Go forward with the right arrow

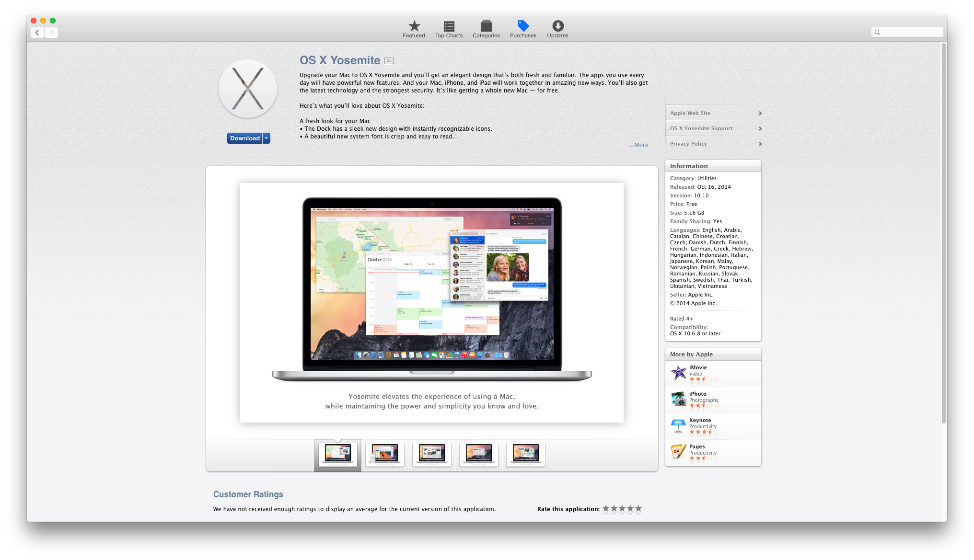click(51, 33)
